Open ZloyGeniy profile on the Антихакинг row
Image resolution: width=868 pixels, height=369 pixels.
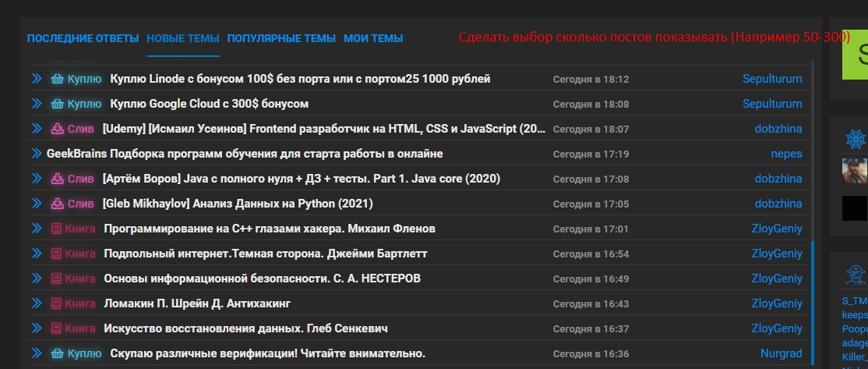(777, 303)
